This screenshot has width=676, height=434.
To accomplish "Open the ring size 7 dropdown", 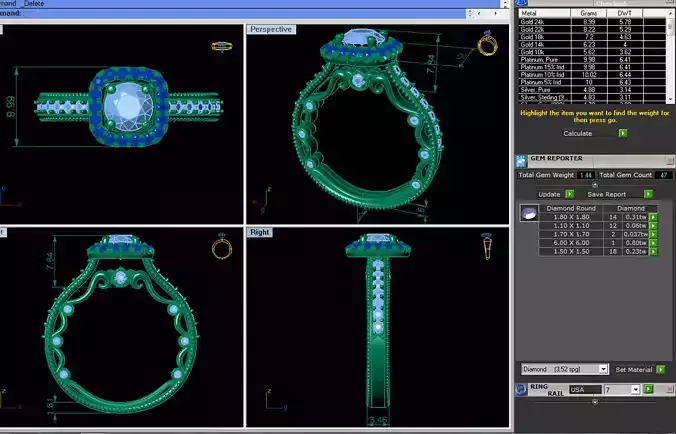I will pyautogui.click(x=635, y=390).
